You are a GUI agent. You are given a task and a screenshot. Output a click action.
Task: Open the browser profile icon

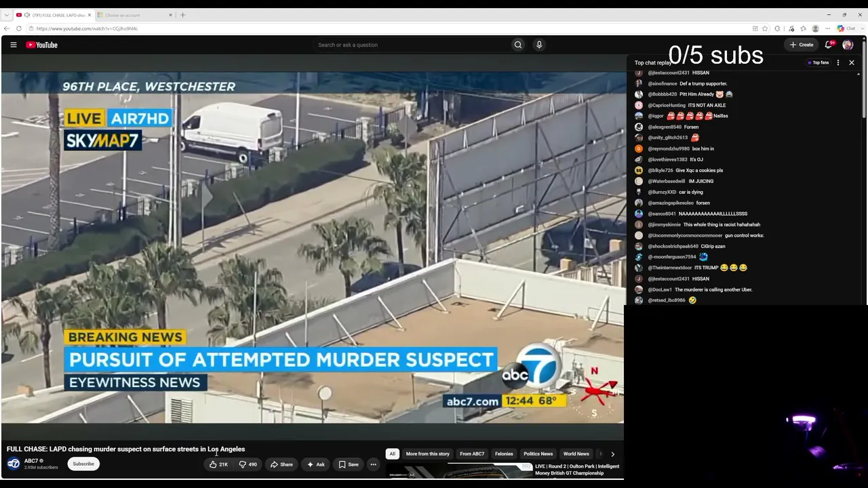click(815, 28)
